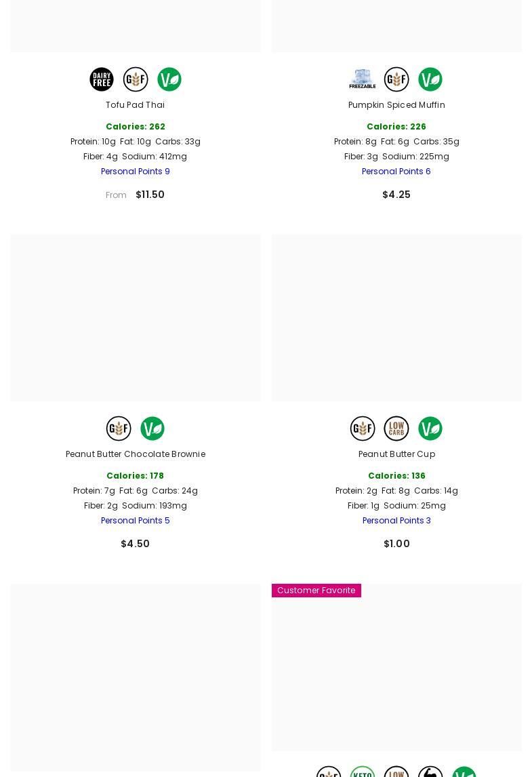Screen dimensions: 532x777
Task: Click the vegan leaf icon for Tofu Pad Thai
Action: (169, 79)
